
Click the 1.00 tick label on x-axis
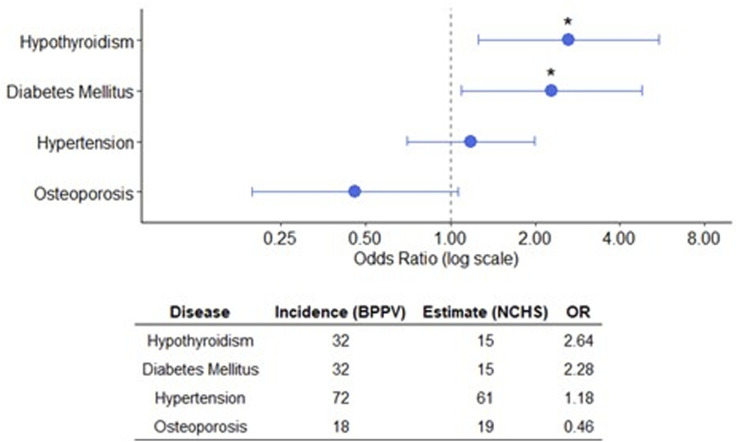point(451,241)
